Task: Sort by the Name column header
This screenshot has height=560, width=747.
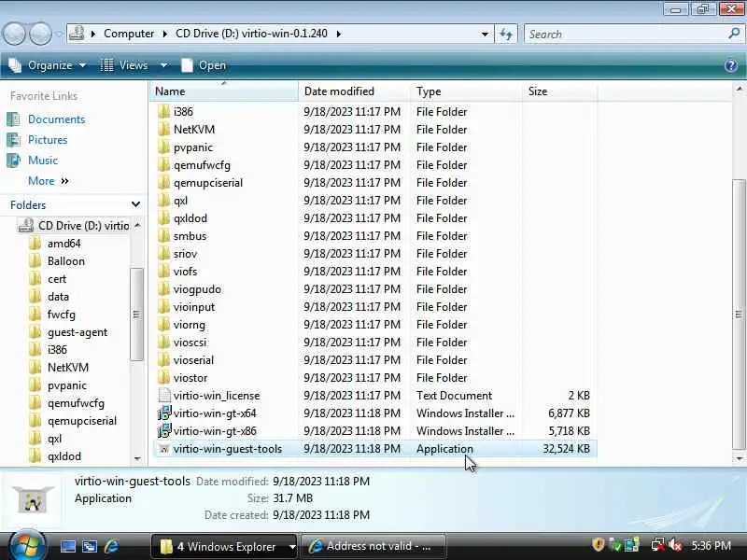Action: (x=224, y=91)
